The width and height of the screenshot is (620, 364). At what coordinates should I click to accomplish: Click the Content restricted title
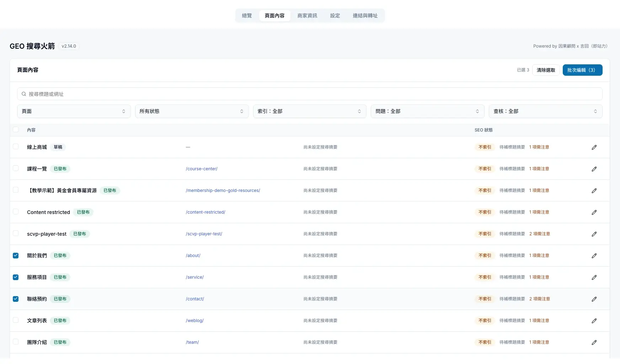[x=48, y=212]
